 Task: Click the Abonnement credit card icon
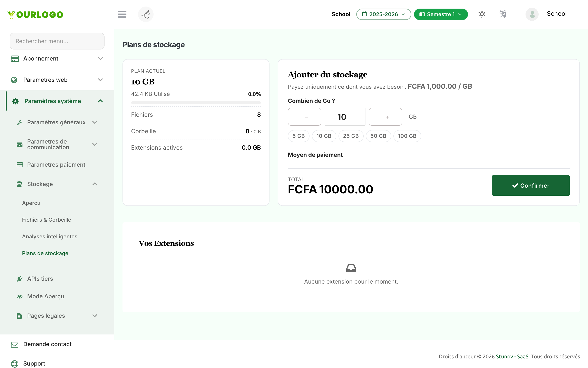tap(15, 59)
